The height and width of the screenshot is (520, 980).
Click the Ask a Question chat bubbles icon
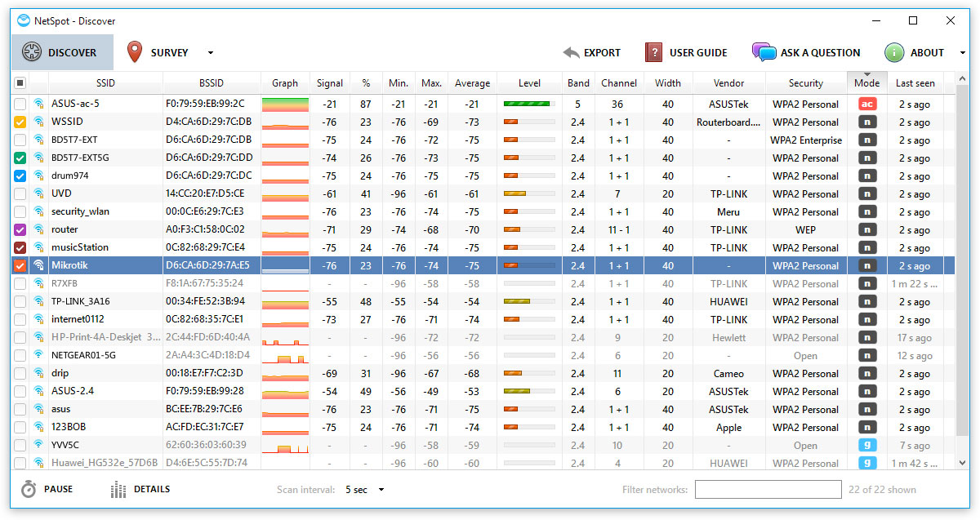tap(764, 52)
